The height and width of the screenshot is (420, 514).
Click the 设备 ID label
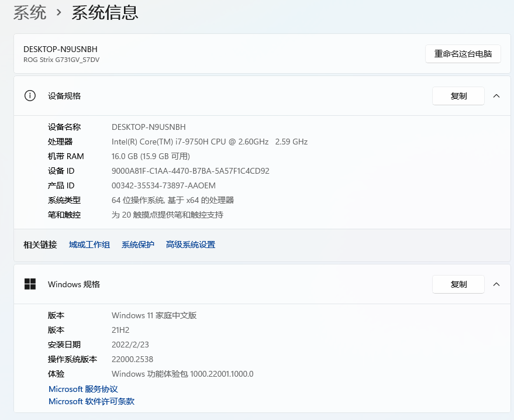point(61,171)
